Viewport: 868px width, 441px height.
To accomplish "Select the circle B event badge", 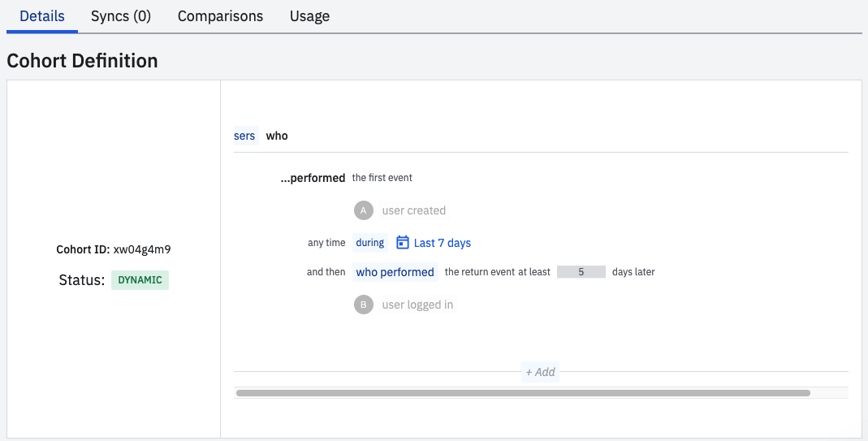I will tap(364, 305).
